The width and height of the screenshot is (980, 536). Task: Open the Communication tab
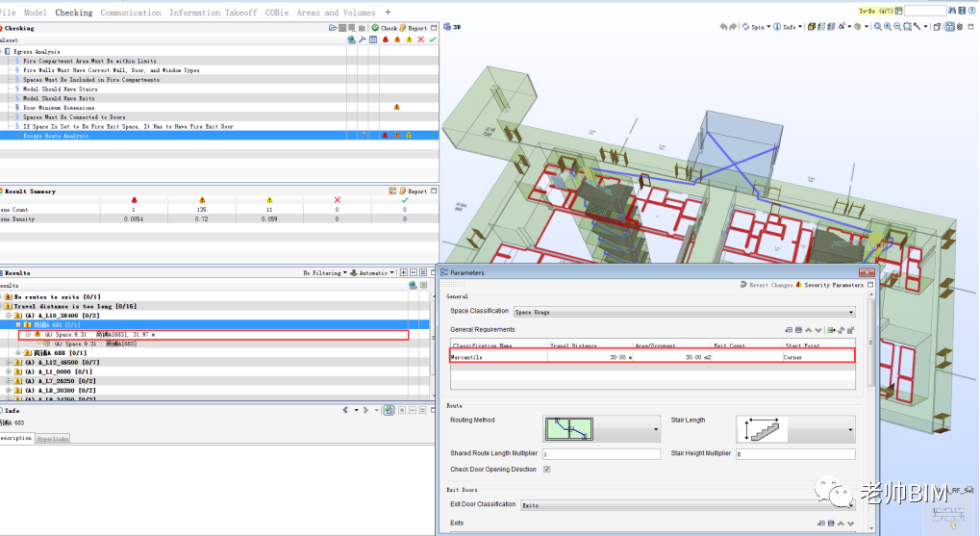(x=131, y=13)
